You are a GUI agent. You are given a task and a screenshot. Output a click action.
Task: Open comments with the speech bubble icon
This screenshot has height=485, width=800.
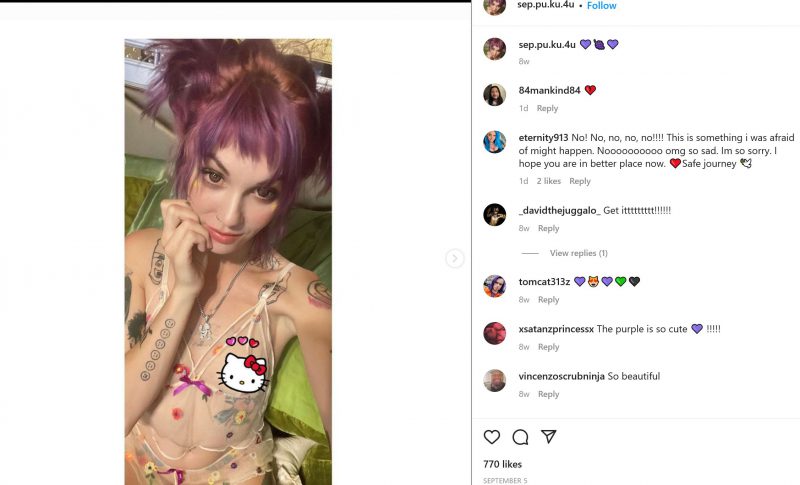pos(520,437)
